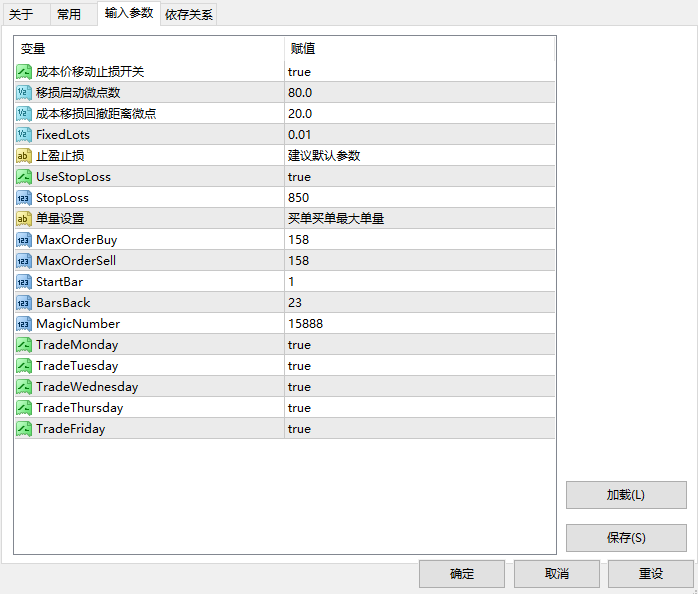
Task: Select the 移损启动微点数 variable name
Action: point(78,93)
